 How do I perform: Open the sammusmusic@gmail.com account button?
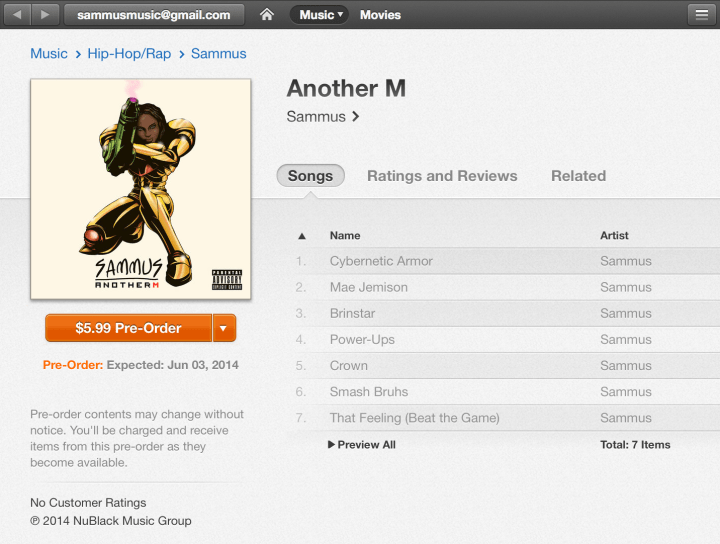(x=154, y=15)
